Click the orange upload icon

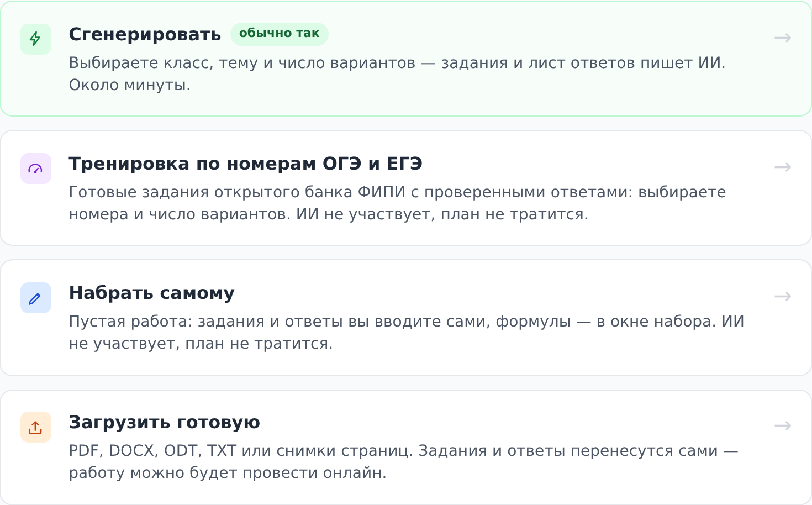(x=35, y=427)
